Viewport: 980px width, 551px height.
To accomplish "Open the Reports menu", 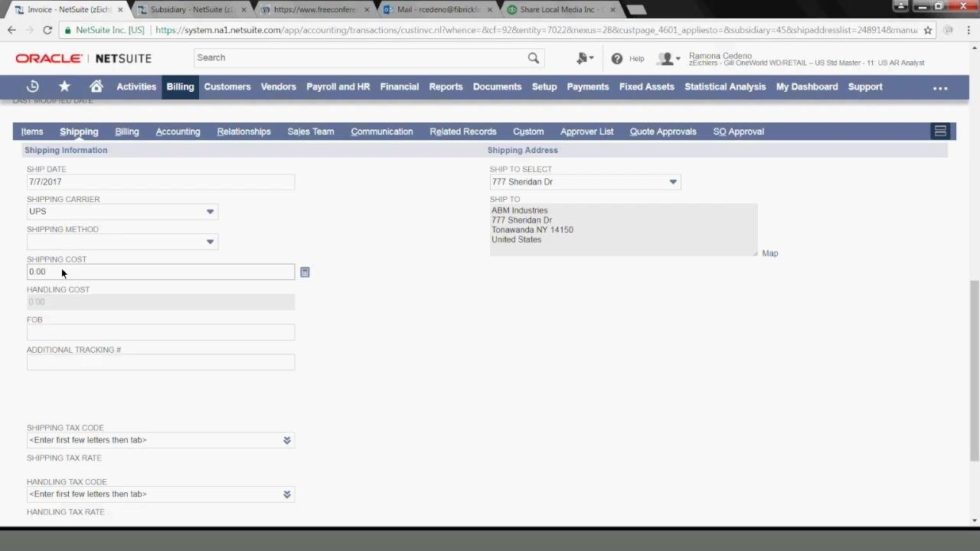I will (x=446, y=86).
